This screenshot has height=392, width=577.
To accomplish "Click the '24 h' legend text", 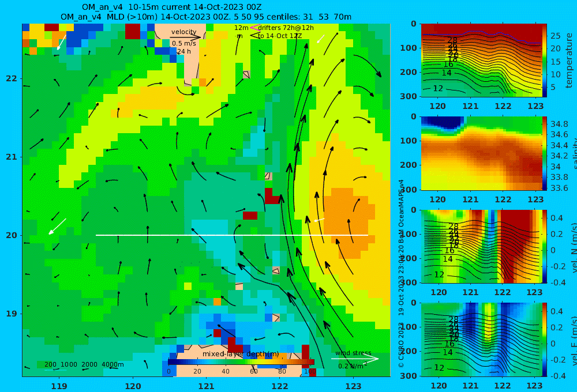I will 183,51.
